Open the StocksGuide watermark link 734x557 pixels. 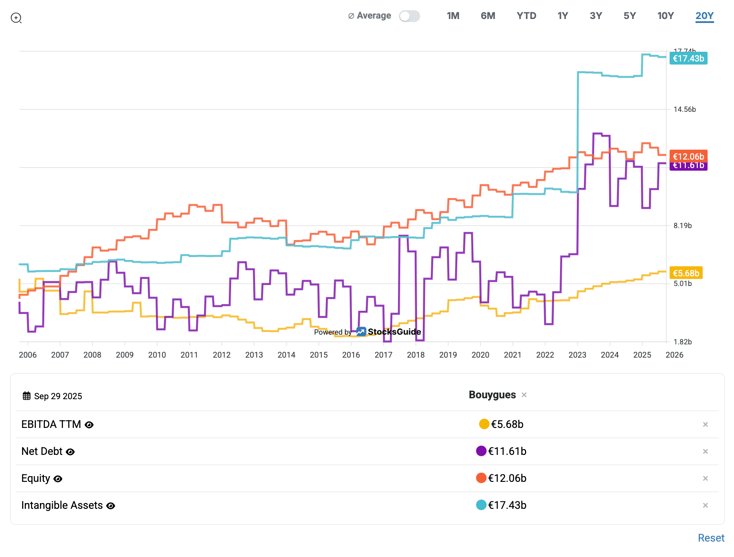388,332
